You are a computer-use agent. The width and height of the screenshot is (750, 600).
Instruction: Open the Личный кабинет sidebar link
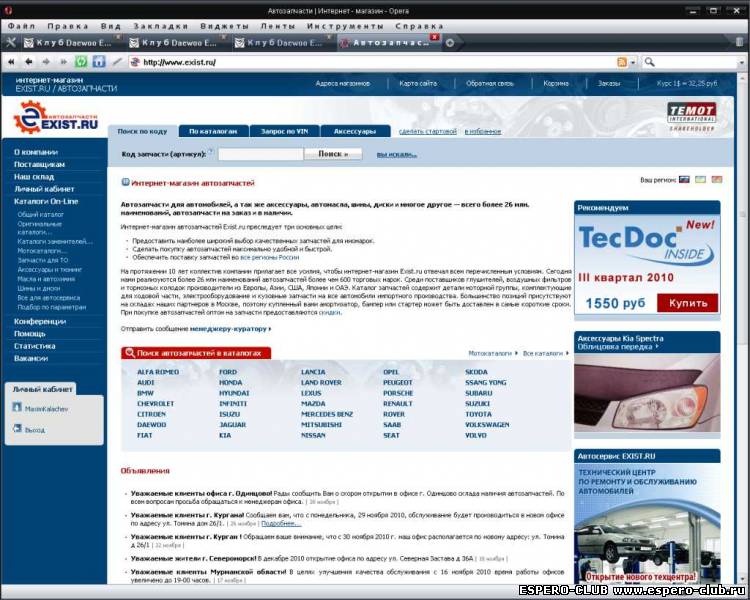coord(44,189)
